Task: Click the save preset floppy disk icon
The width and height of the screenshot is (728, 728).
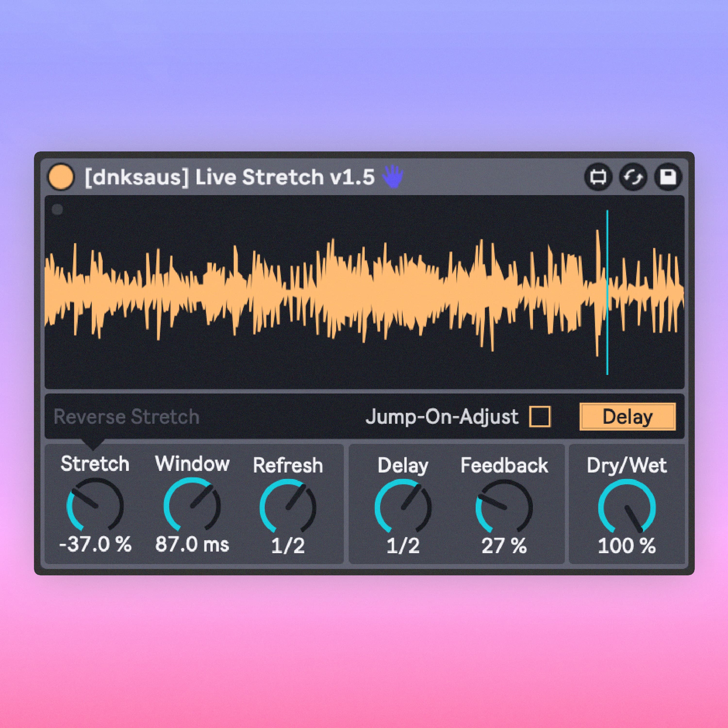Action: coord(668,177)
